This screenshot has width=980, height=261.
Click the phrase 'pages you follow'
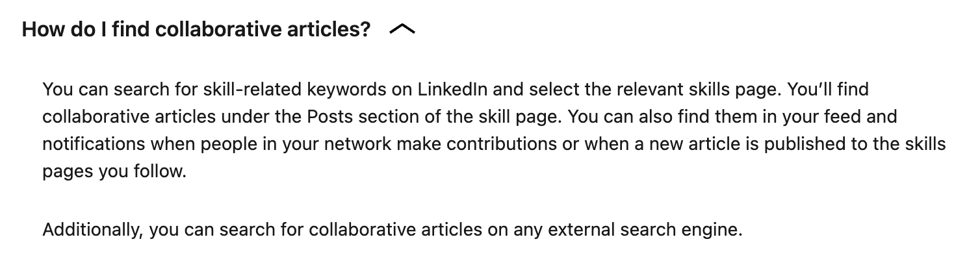pos(113,173)
